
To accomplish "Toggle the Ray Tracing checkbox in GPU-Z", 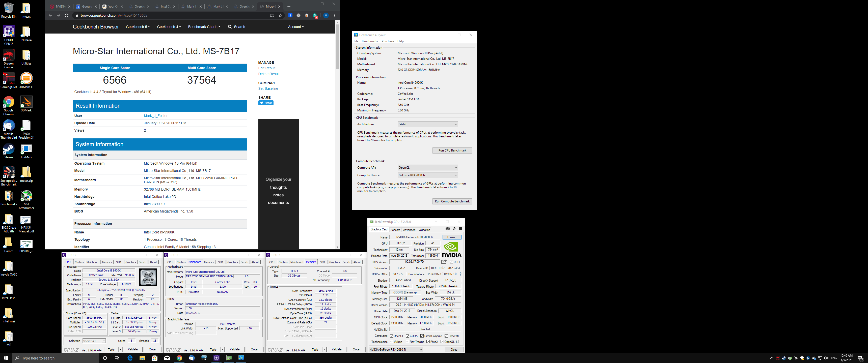I will [408, 342].
